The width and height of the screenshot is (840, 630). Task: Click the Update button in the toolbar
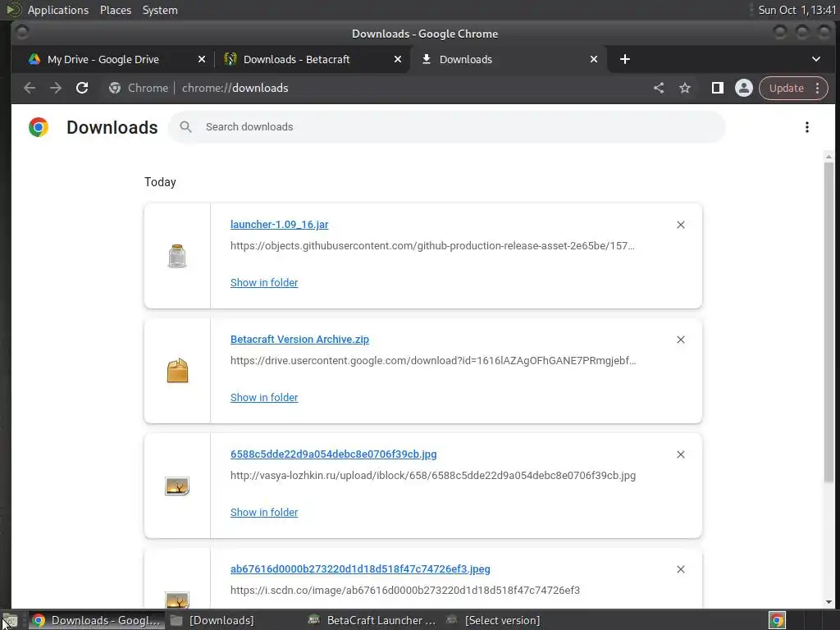[x=787, y=88]
